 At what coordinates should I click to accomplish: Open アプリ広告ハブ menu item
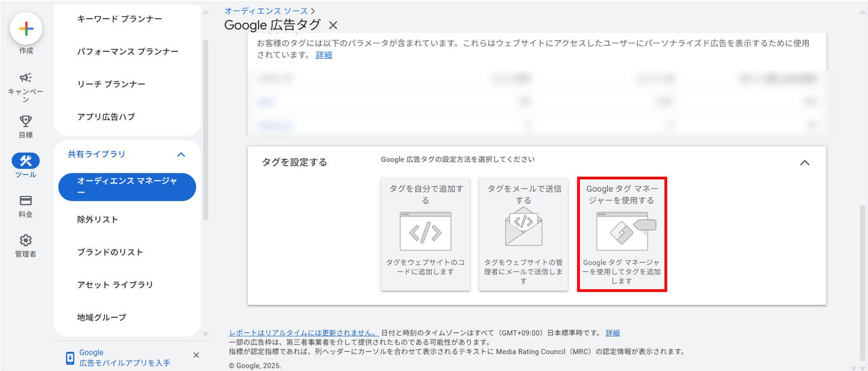tap(106, 117)
